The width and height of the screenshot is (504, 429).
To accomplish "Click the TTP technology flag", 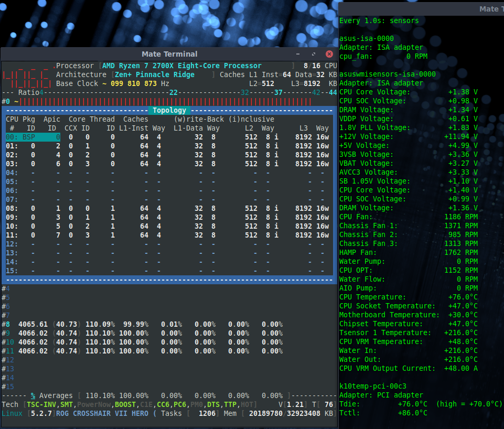I will [230, 404].
